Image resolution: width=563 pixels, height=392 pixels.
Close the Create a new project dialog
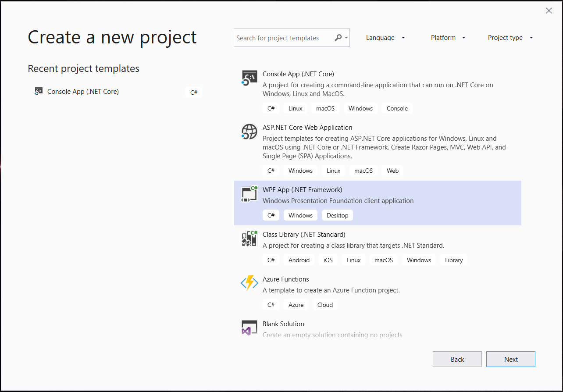pos(549,11)
